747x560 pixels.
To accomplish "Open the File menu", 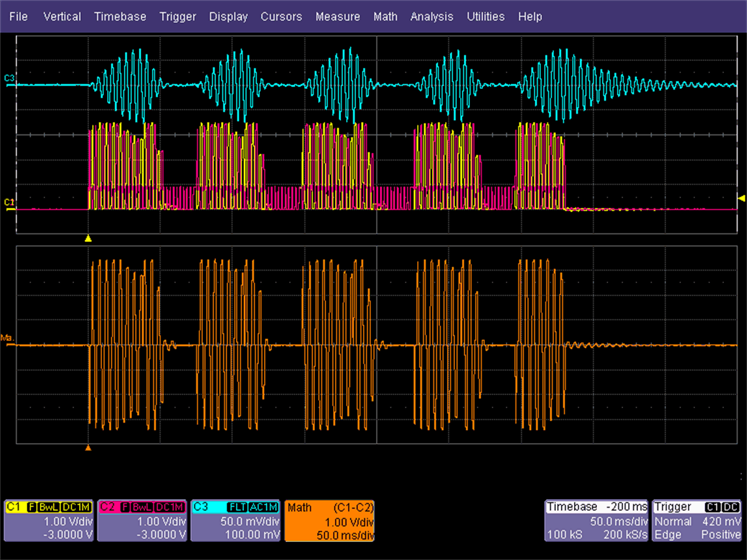I will (x=19, y=17).
